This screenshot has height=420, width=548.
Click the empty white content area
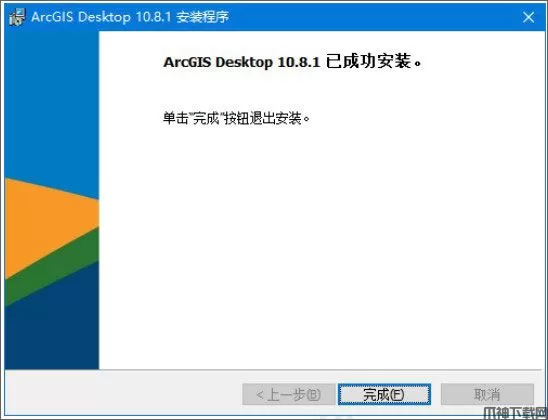[x=320, y=245]
